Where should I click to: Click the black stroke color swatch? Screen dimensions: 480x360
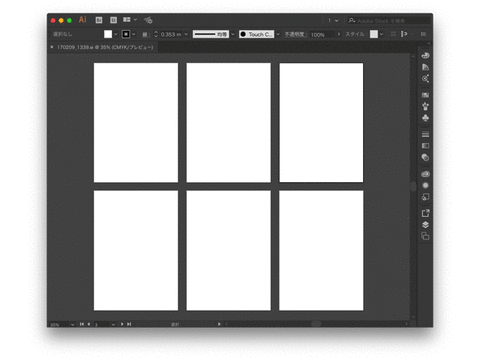tap(126, 34)
